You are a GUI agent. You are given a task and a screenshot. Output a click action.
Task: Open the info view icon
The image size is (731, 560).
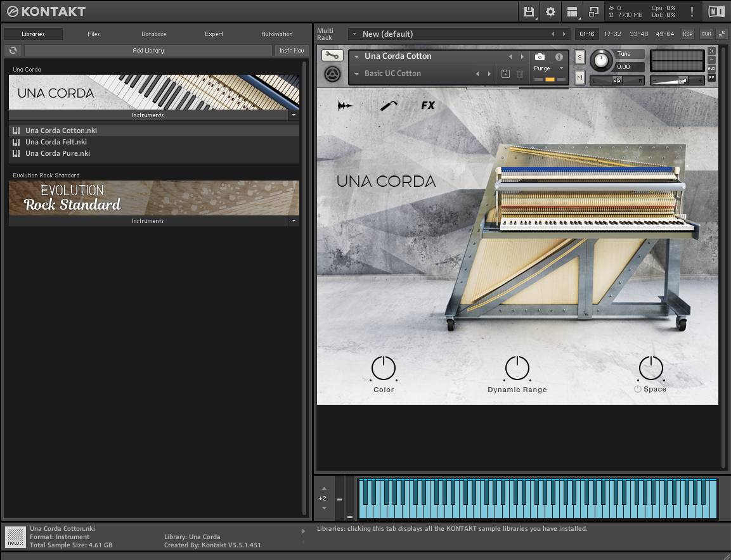coord(559,57)
